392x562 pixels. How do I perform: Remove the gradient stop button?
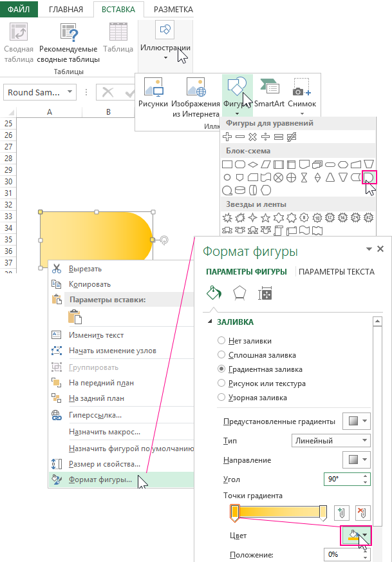pos(362,513)
